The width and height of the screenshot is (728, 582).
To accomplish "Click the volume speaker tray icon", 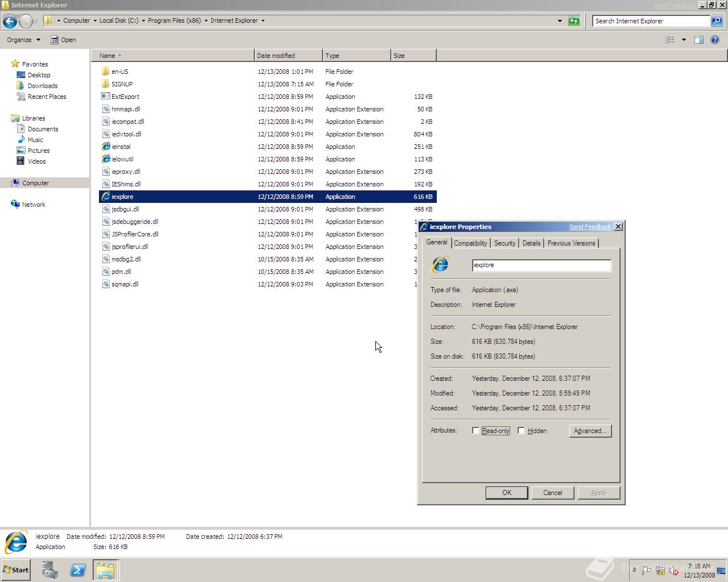I will point(674,570).
